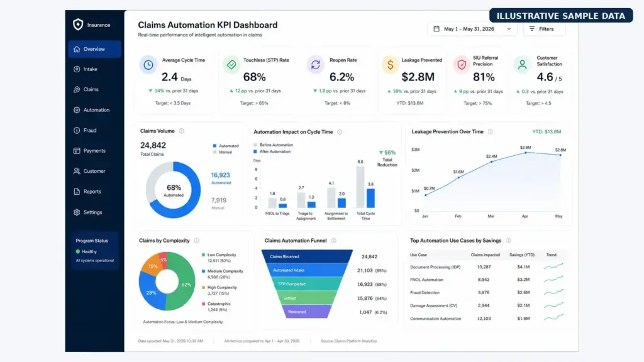Click the "24,842" Total Claims number
The image size is (644, 362).
153,145
